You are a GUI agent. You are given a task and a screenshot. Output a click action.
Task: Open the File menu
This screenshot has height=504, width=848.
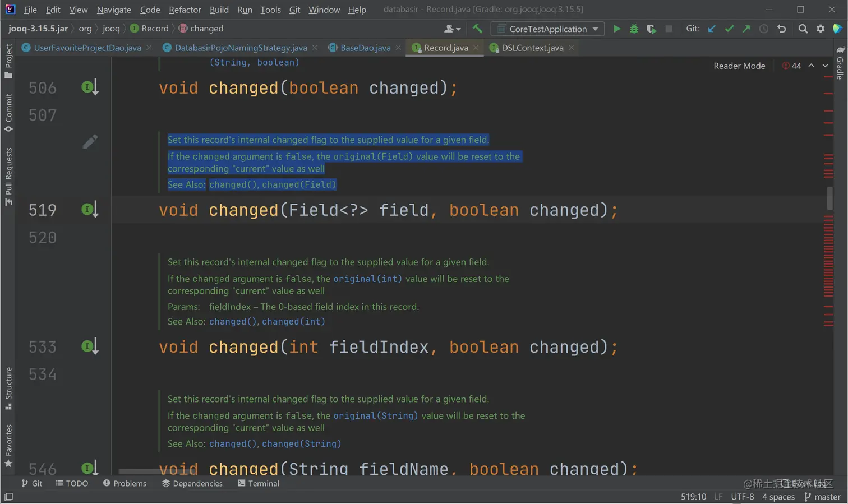(30, 10)
